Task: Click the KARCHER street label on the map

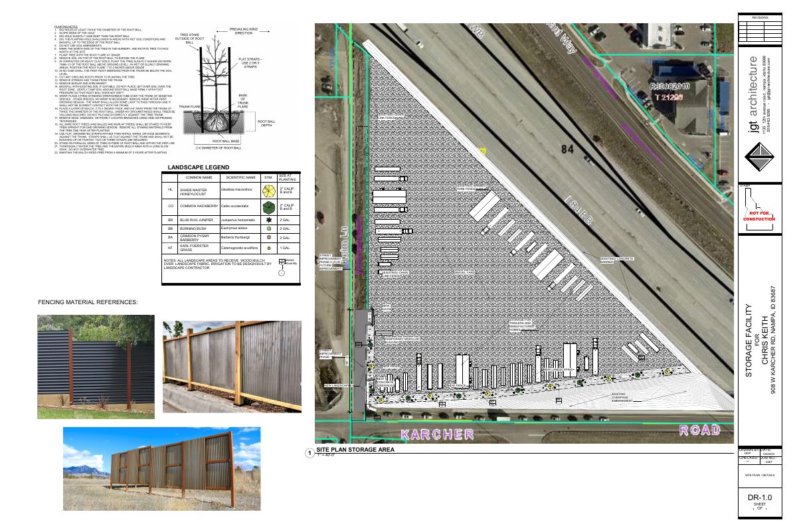Action: click(x=437, y=435)
